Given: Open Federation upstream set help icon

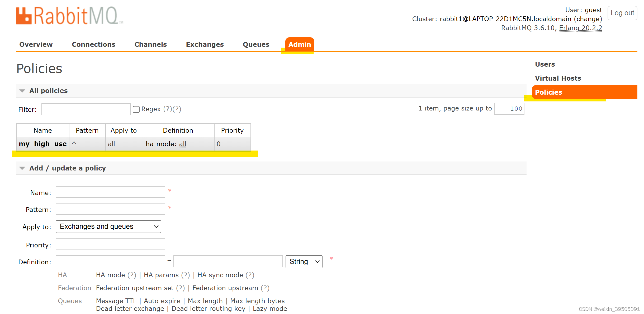Looking at the screenshot, I should [180, 288].
